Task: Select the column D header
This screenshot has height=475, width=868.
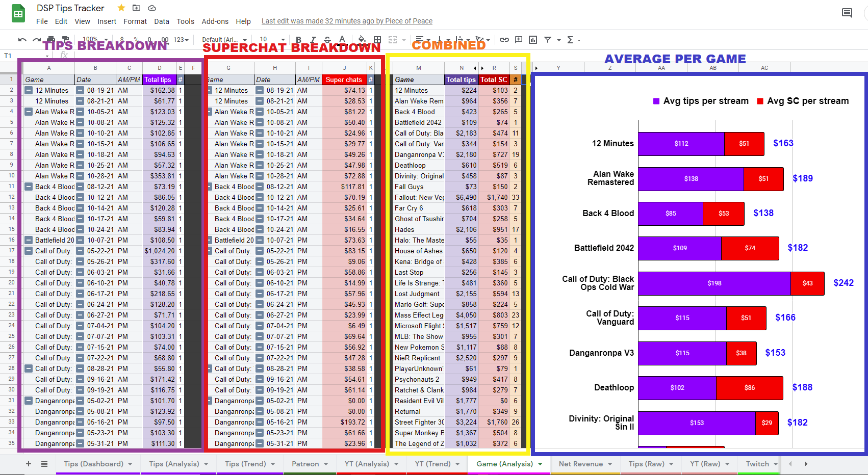Action: tap(160, 68)
